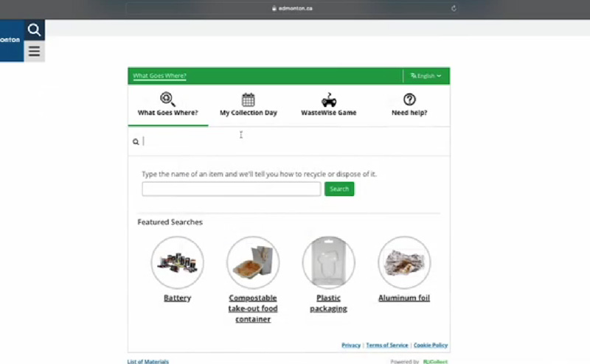Open the Aluminum foil featured search
Image resolution: width=590 pixels, height=364 pixels.
coord(404,298)
